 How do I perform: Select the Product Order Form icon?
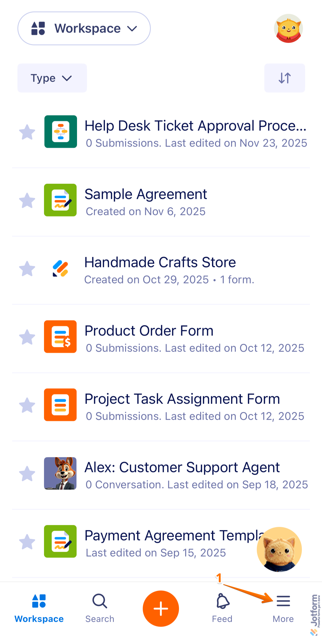60,337
